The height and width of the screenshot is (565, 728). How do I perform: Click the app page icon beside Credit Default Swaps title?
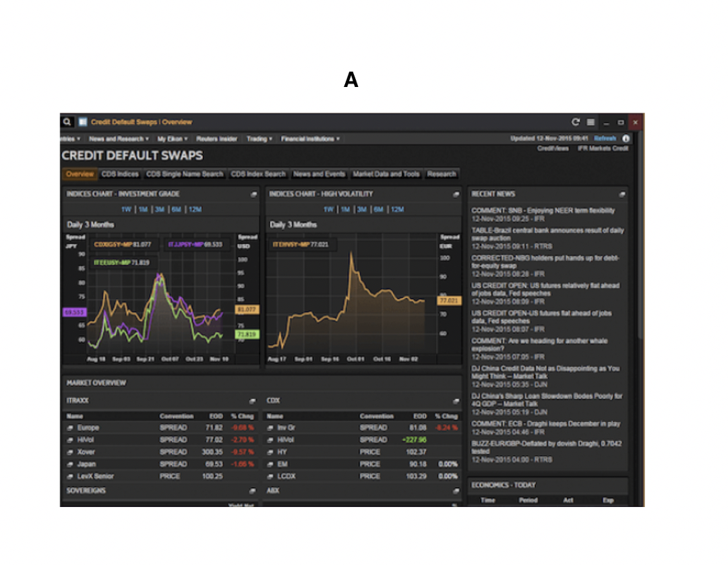(83, 121)
